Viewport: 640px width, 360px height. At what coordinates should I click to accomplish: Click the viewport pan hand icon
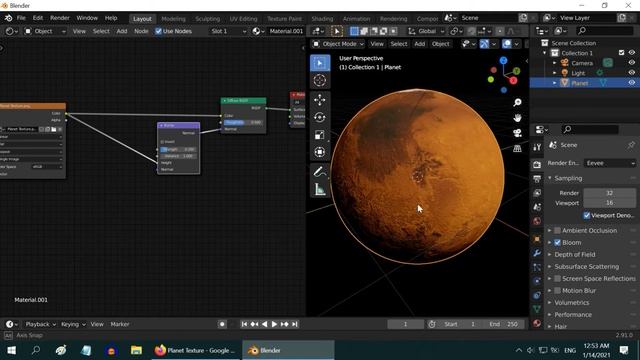pyautogui.click(x=517, y=118)
